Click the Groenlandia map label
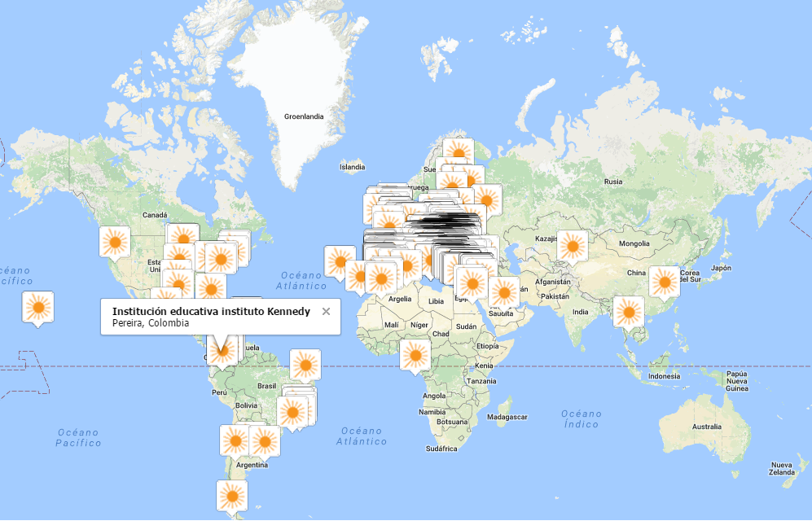The height and width of the screenshot is (521, 812). [x=304, y=116]
